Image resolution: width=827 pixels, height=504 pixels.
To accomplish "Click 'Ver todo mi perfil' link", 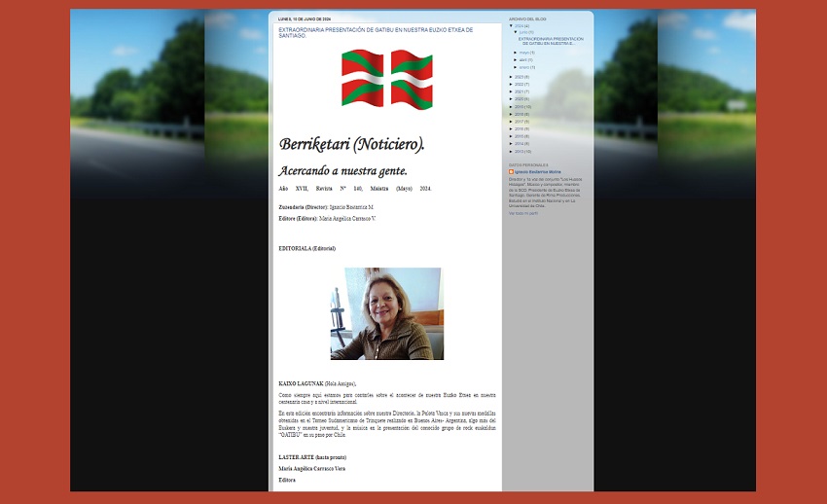I will (x=523, y=213).
